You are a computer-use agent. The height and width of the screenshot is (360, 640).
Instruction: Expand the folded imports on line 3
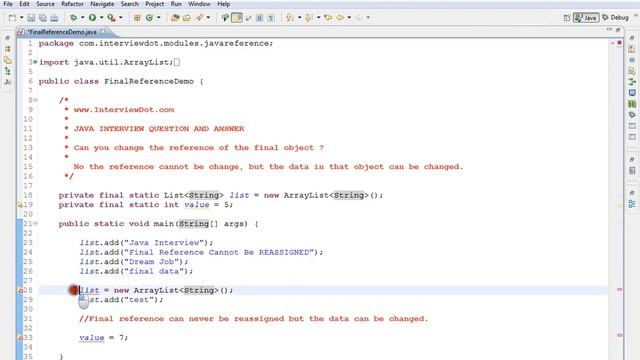(x=35, y=62)
